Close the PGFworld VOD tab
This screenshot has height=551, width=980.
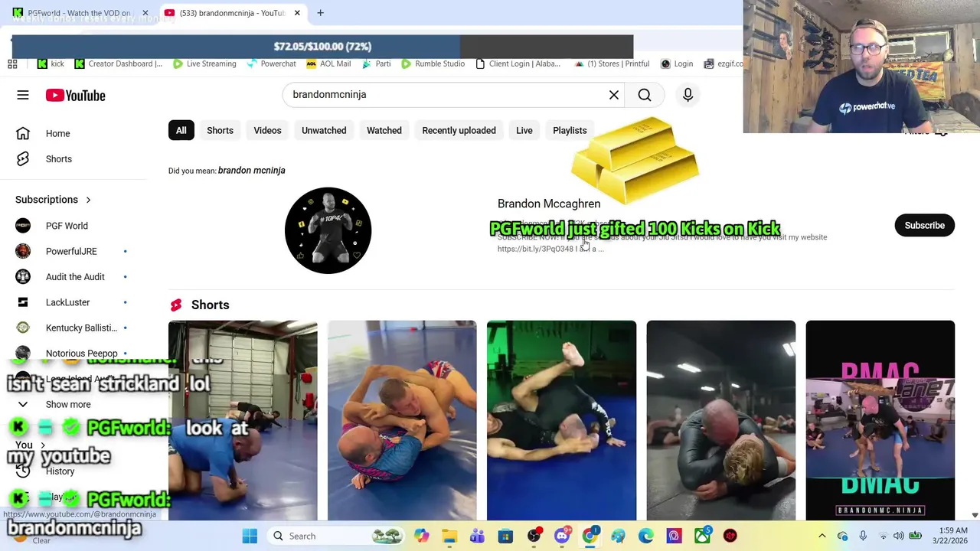[145, 13]
